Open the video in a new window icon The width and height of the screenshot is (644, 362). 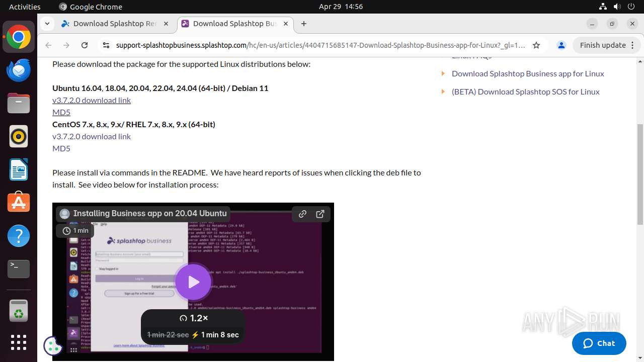pos(320,214)
